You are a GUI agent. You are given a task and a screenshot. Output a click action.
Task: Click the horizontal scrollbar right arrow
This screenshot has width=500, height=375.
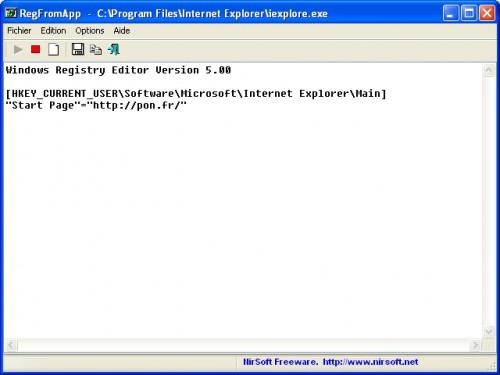(476, 345)
